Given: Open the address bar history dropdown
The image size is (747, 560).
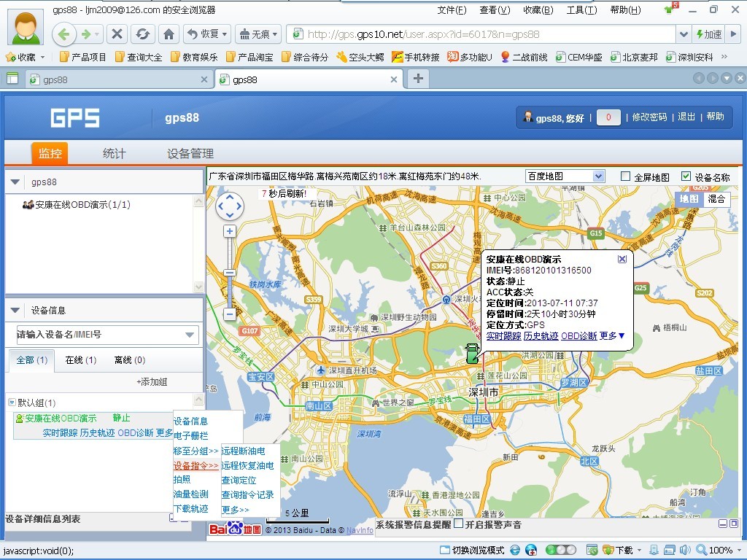Looking at the screenshot, I should [684, 34].
